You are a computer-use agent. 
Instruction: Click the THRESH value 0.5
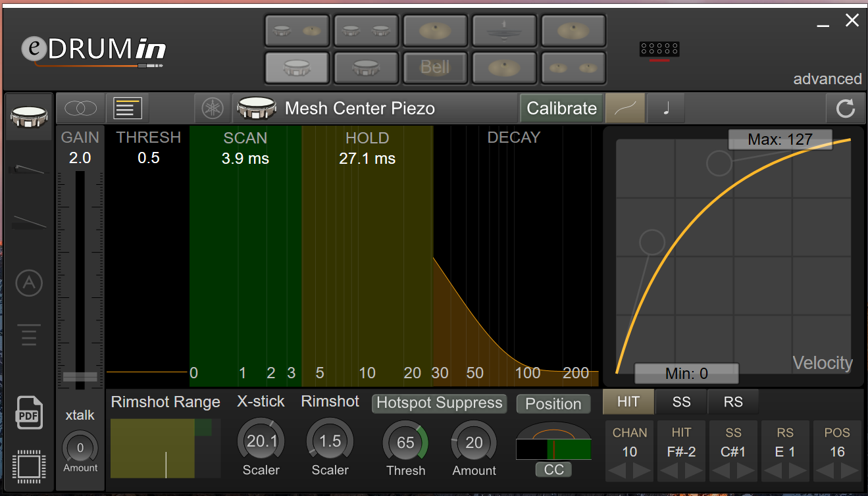tap(149, 158)
